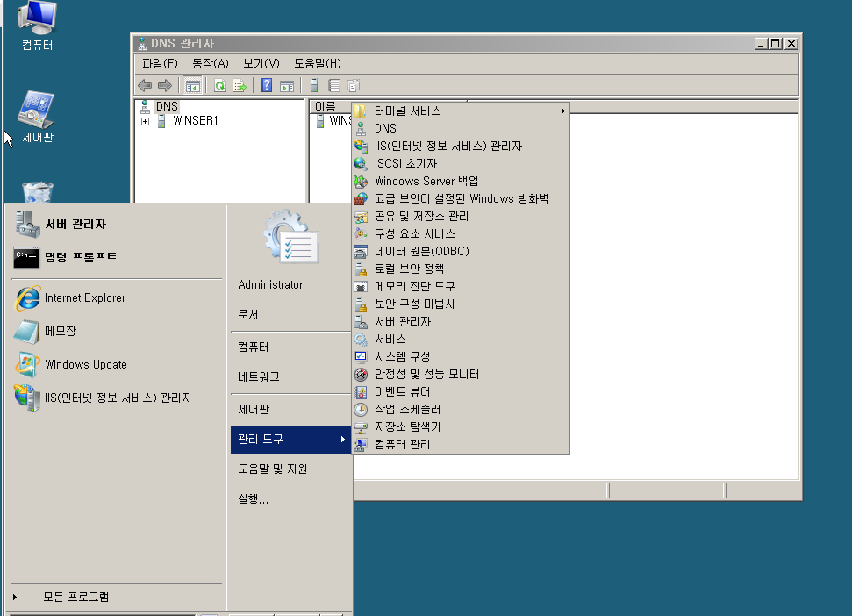Select 컴퓨터 desktop icon
The image size is (852, 616).
click(x=37, y=25)
